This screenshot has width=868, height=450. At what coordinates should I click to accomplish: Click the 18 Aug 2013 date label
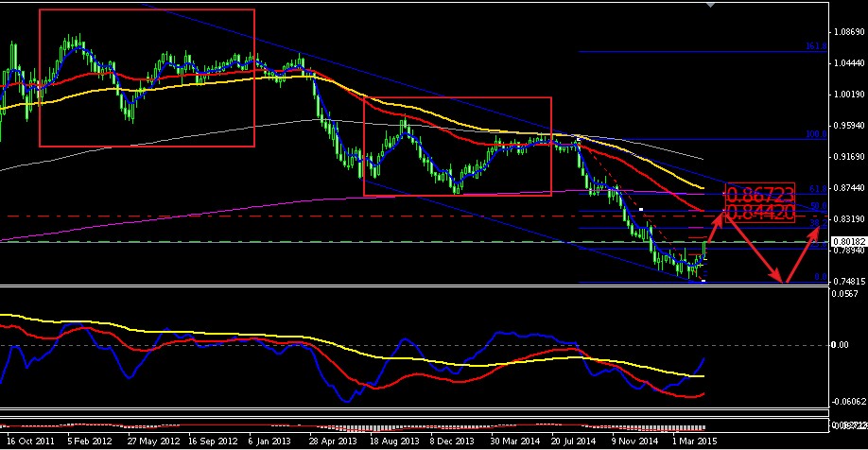click(394, 441)
